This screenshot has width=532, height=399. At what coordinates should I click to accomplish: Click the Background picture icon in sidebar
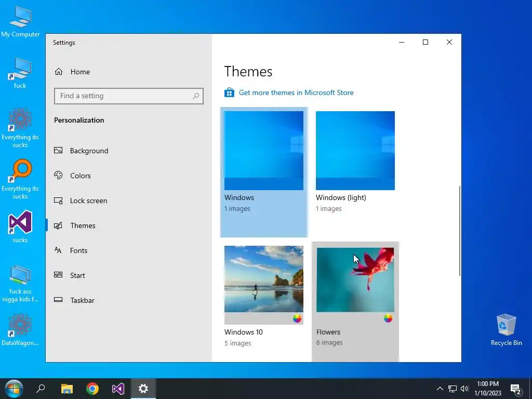(x=58, y=150)
